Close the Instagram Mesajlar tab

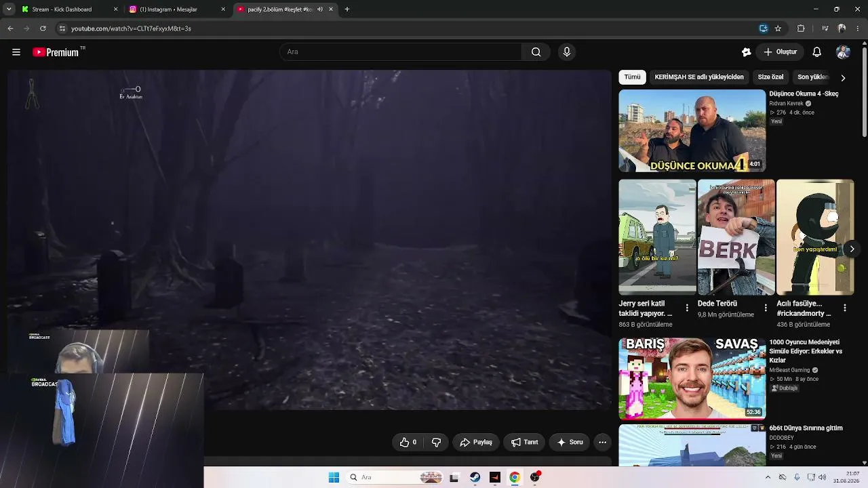pyautogui.click(x=223, y=9)
